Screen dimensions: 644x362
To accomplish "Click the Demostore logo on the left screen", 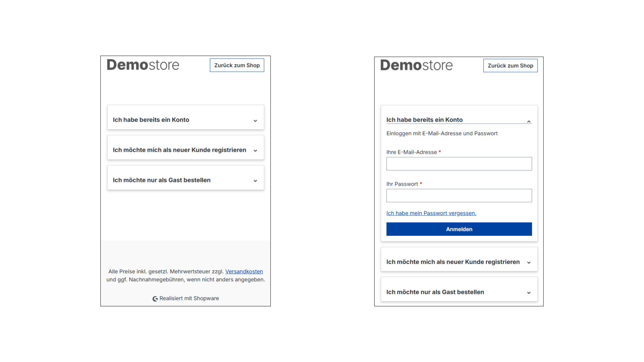I will coord(143,65).
